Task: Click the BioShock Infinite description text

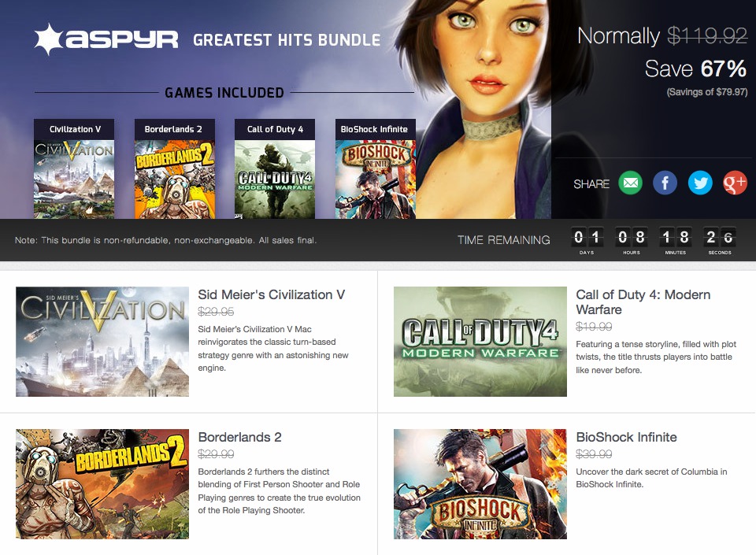Action: click(651, 478)
